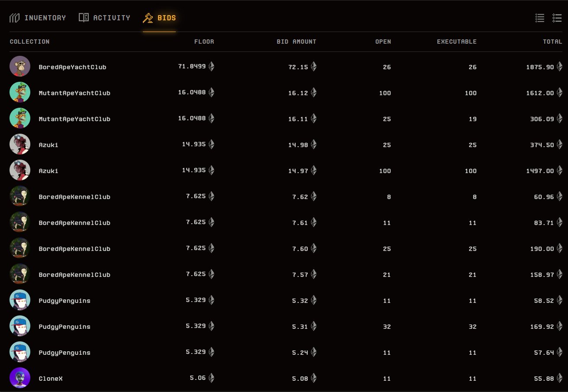The width and height of the screenshot is (568, 392).
Task: Click the Bids gavel icon
Action: pyautogui.click(x=148, y=18)
